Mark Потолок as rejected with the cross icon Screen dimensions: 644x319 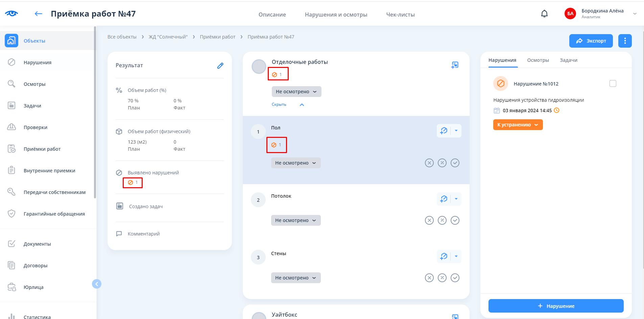point(429,220)
